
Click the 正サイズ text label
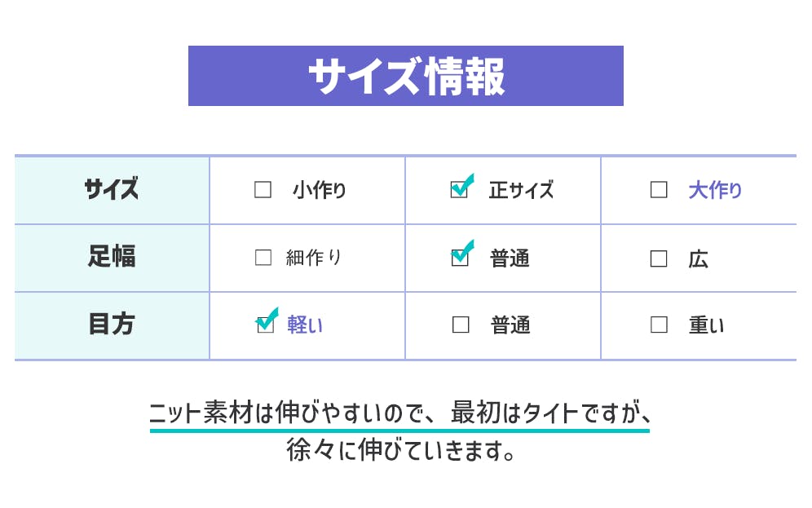(521, 190)
